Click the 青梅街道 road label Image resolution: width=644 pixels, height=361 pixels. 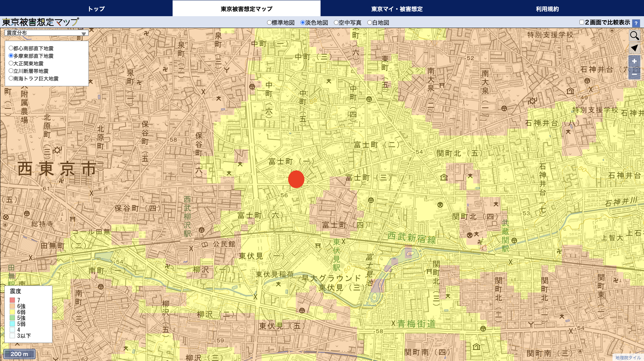click(416, 324)
